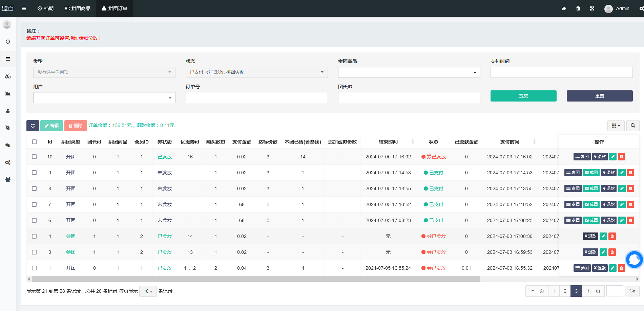Screen dimensions: 644x311
Task: Open the page-size dropdown showing 10
Action: click(x=148, y=291)
